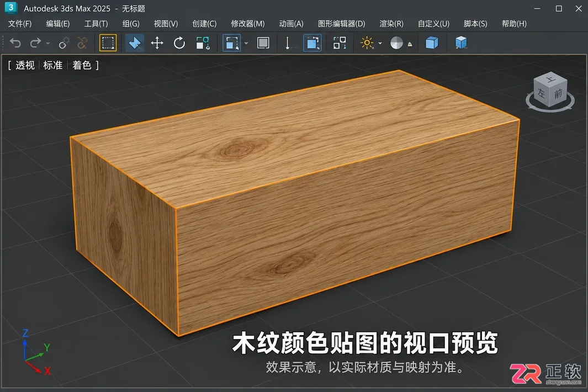Open the 动画(A) menu

click(x=292, y=24)
